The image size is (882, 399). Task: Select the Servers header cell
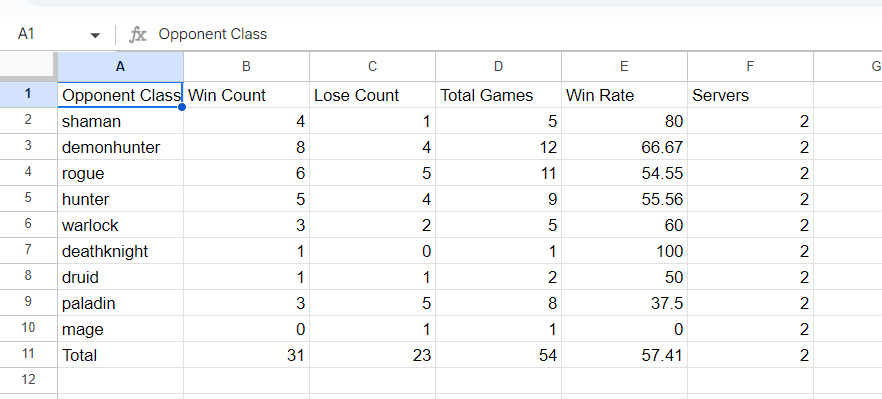point(750,95)
